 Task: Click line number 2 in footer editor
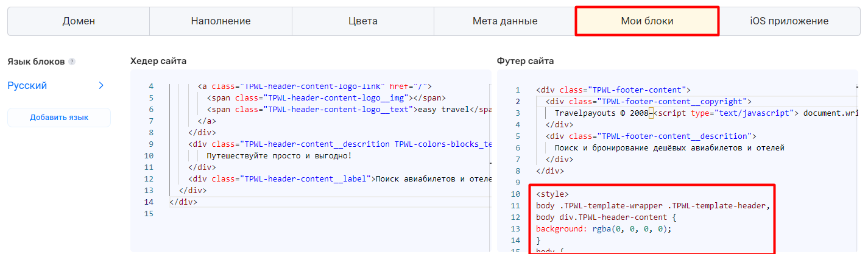[518, 102]
